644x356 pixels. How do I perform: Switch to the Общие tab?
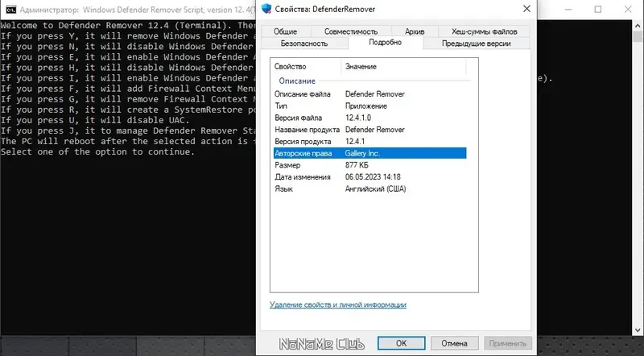tap(286, 31)
